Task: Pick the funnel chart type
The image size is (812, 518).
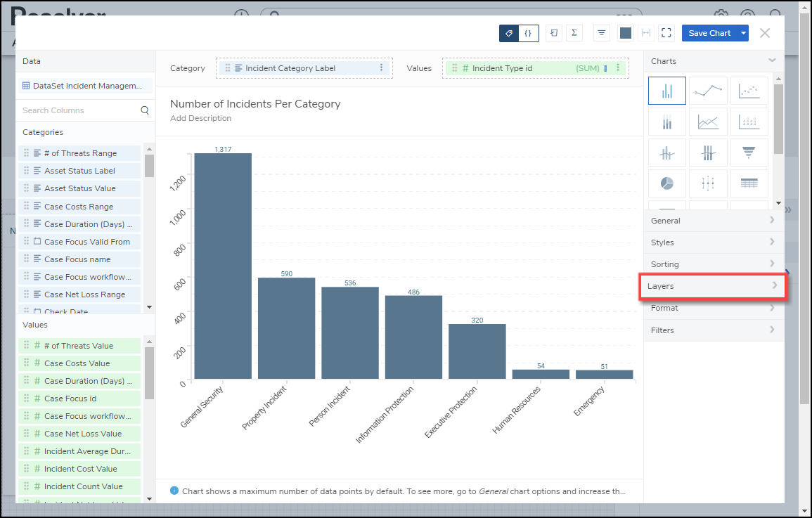Action: click(x=749, y=152)
